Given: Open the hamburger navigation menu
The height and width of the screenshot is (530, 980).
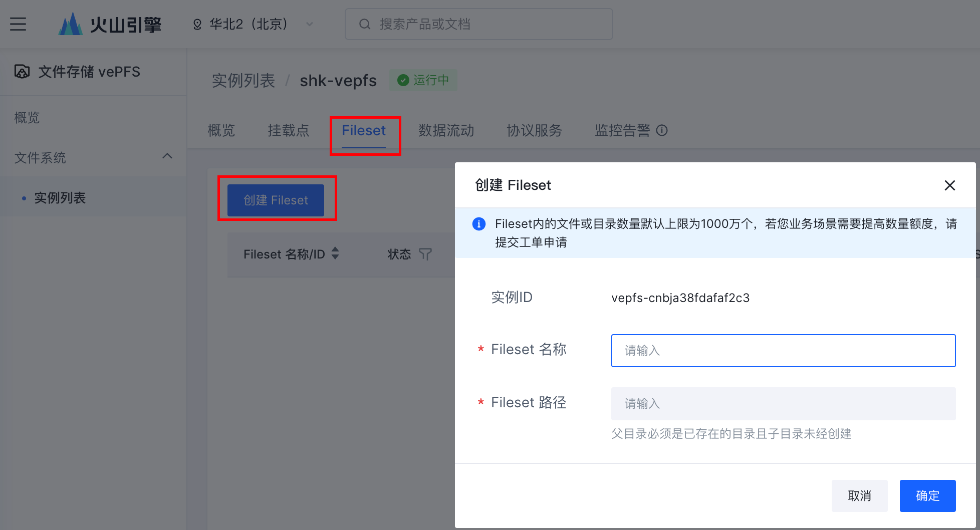Looking at the screenshot, I should click(18, 24).
